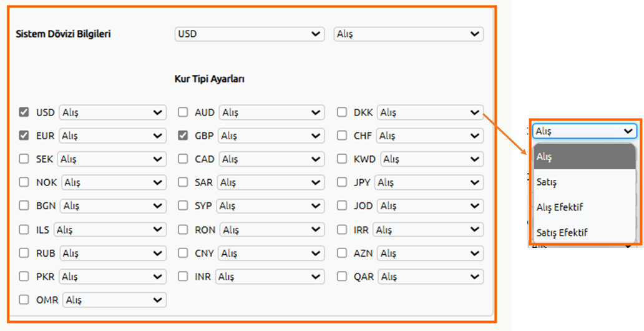Select Satış option in the open list
644x331 pixels.
click(585, 182)
